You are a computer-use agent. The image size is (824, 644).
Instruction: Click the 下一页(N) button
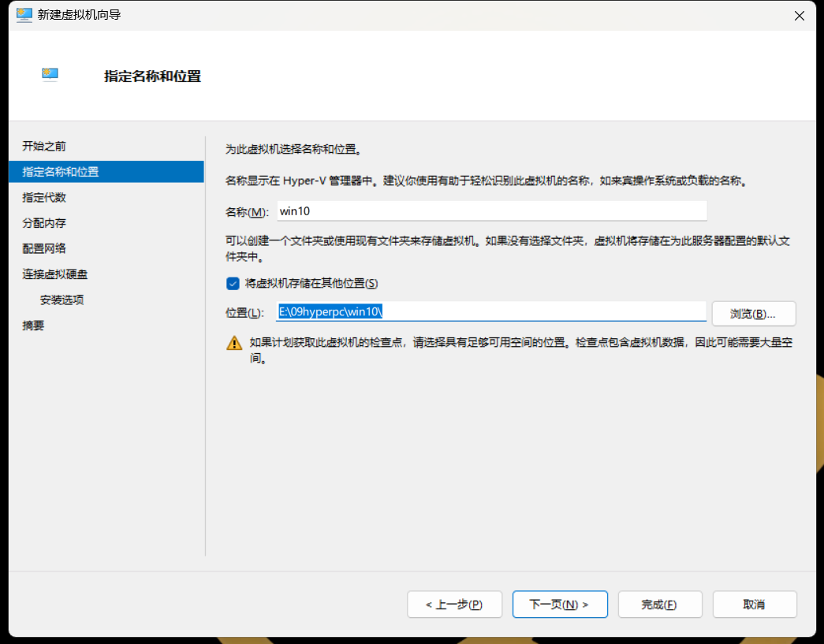point(560,605)
